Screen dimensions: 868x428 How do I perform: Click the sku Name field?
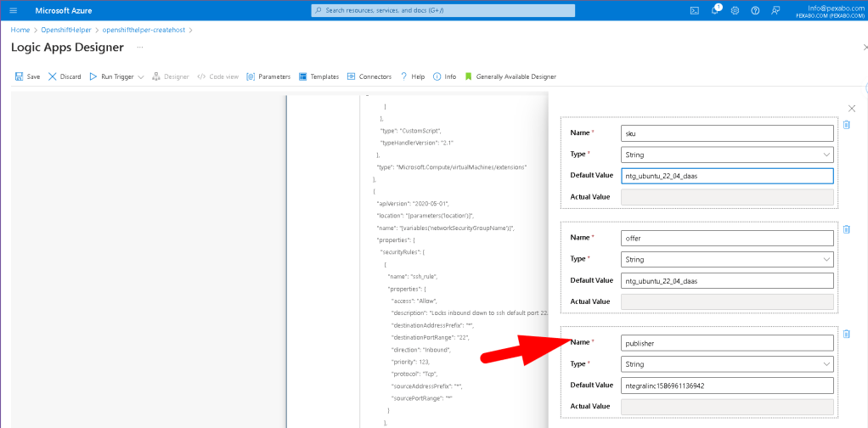point(727,133)
